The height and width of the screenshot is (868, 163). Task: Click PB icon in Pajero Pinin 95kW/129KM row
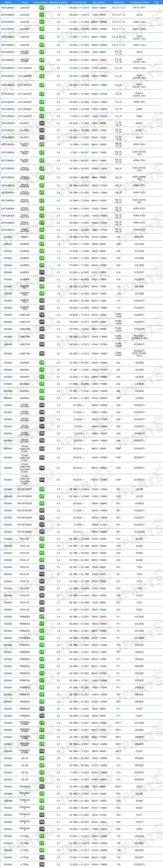[42, 161]
